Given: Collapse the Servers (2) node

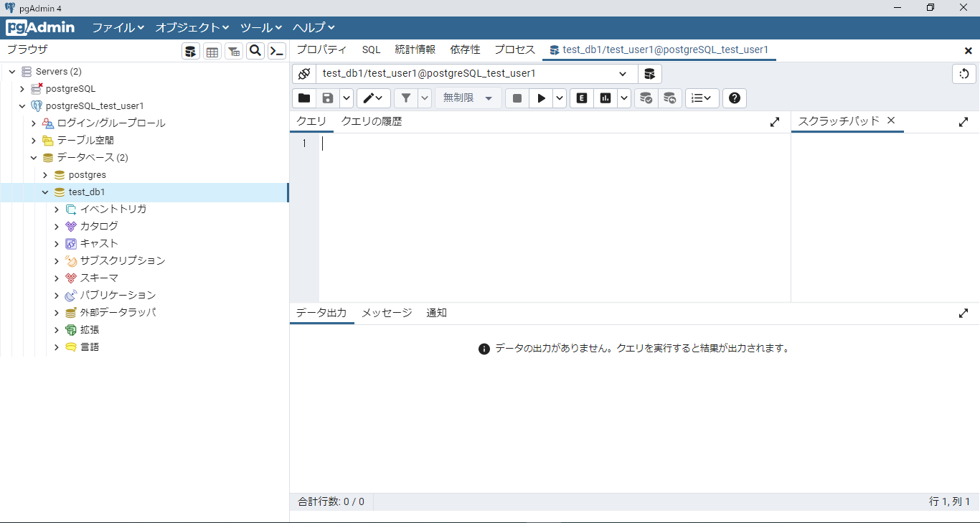Looking at the screenshot, I should tap(11, 72).
